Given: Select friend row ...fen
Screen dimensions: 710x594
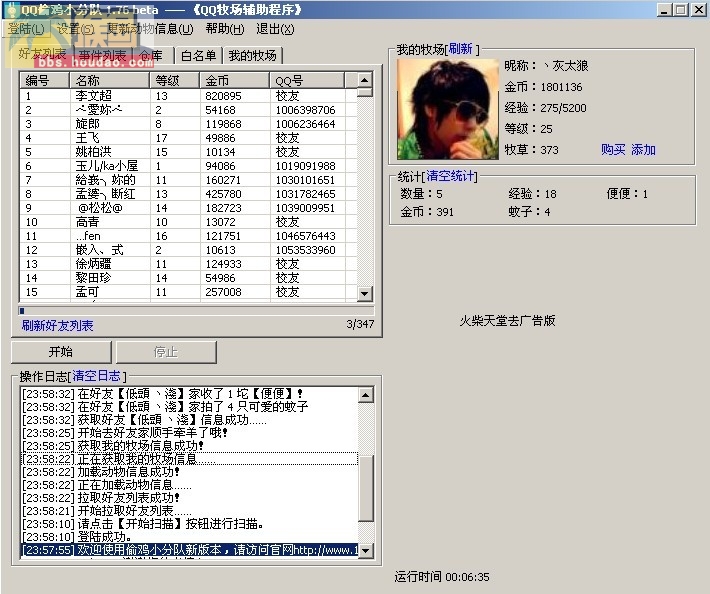Looking at the screenshot, I should coord(188,236).
